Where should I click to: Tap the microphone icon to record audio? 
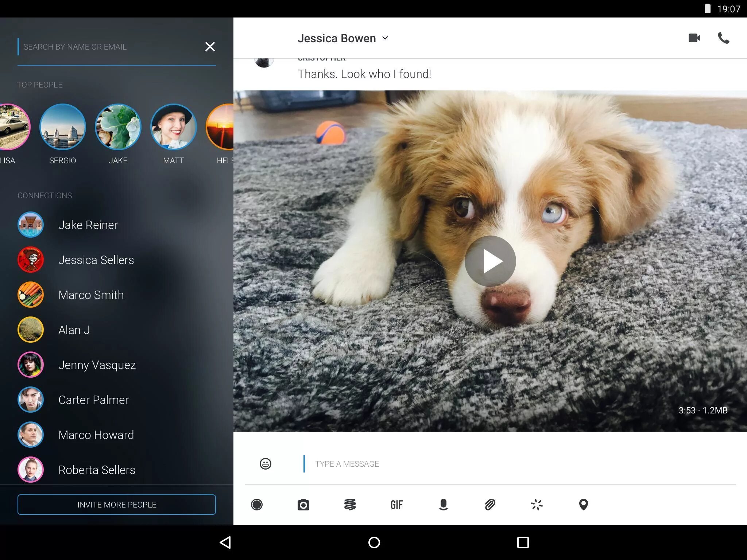click(x=443, y=503)
